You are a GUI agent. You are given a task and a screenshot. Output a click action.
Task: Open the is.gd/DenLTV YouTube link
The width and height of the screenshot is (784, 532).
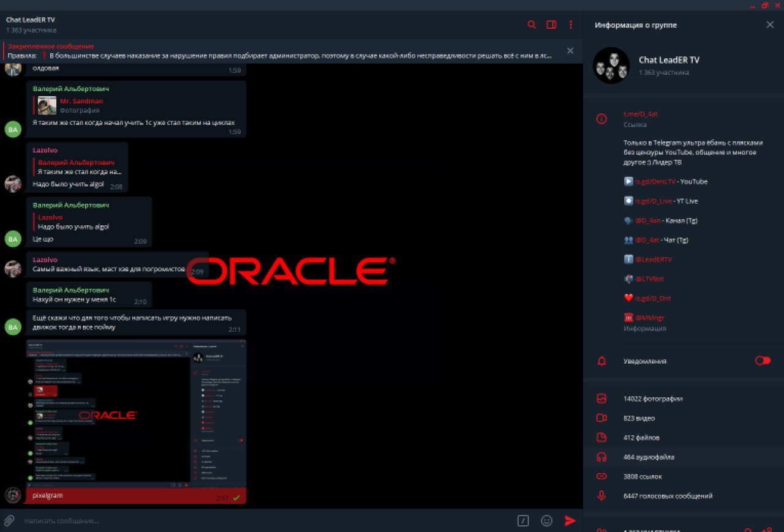click(655, 181)
